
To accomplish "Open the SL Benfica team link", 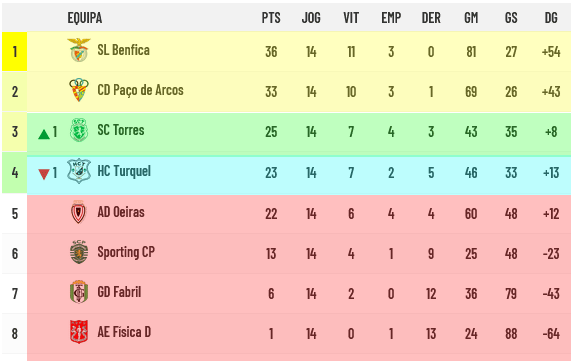I will pyautogui.click(x=123, y=50).
